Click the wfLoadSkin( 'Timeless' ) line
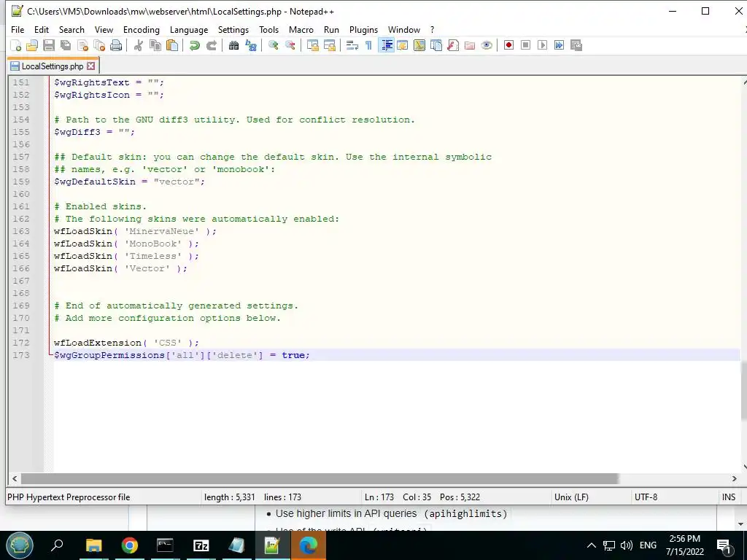Screen dimensions: 747x560 [x=126, y=256]
